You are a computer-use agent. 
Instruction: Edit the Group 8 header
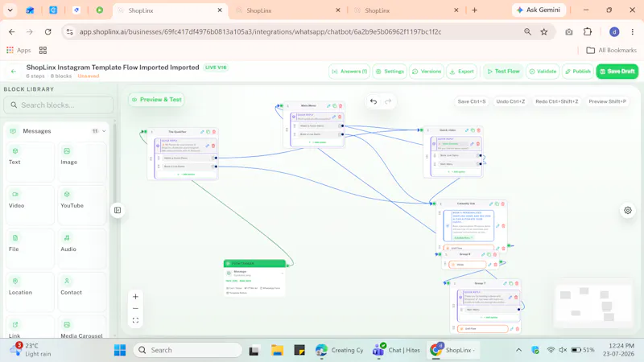(x=483, y=254)
